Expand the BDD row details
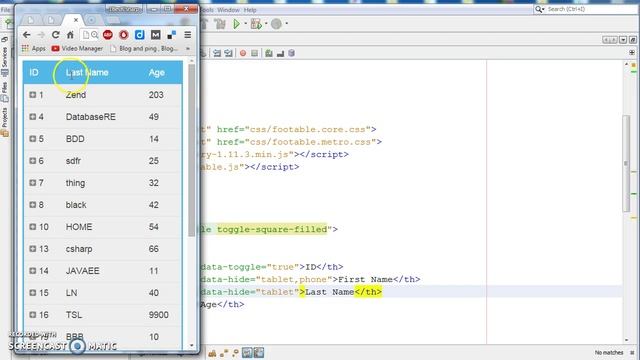Image resolution: width=640 pixels, height=360 pixels. click(x=33, y=139)
